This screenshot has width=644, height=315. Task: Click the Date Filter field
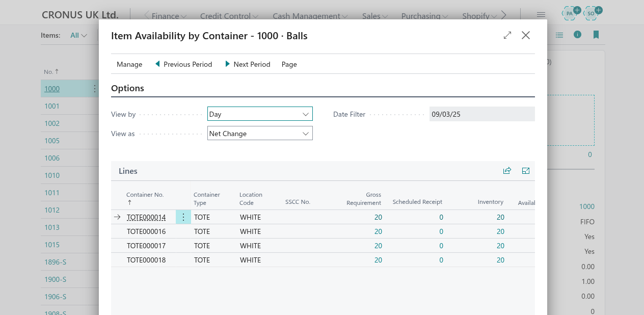tap(481, 114)
